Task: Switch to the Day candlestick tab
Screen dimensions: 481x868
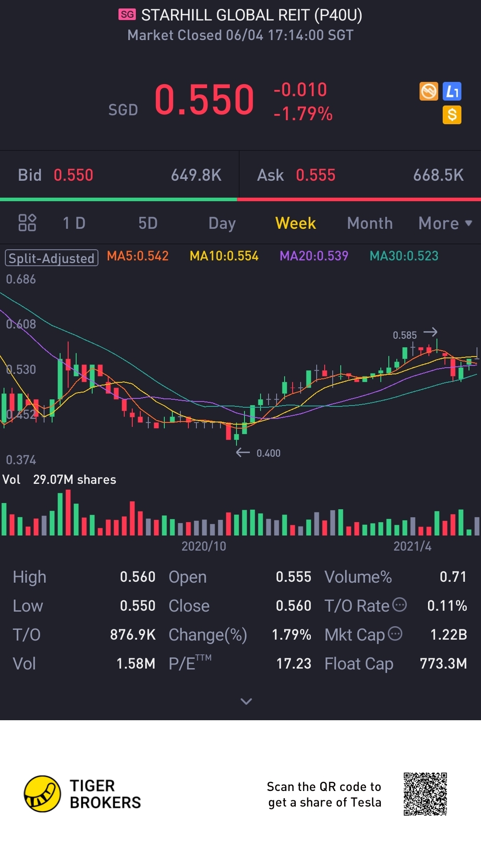Action: point(222,223)
